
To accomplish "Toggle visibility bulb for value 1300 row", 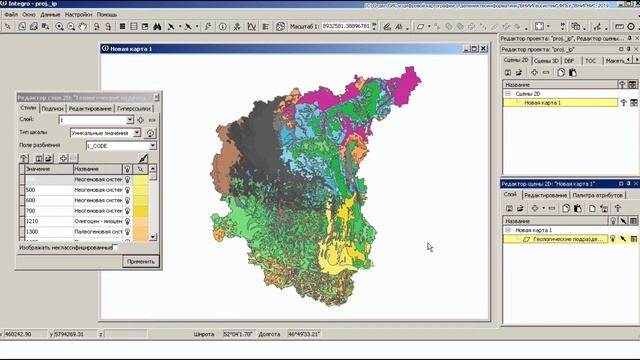I will pos(127,232).
